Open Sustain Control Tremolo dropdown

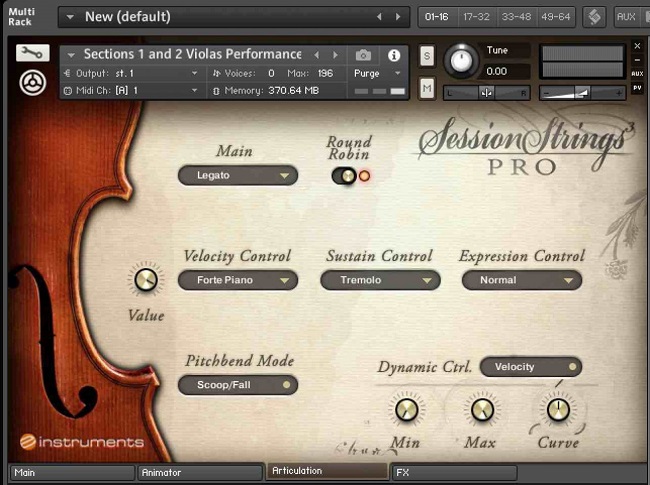click(x=380, y=280)
